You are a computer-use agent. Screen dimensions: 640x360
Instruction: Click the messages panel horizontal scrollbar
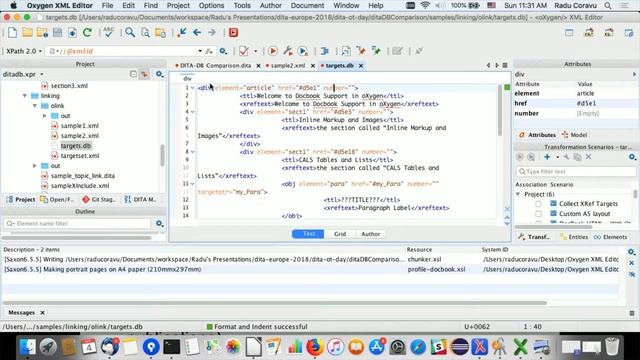coord(274,303)
